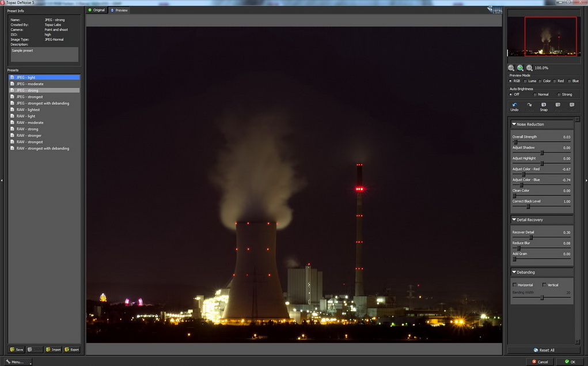The width and height of the screenshot is (588, 366).
Task: Click the 1:1 zoom magnifier icon
Action: (x=529, y=68)
